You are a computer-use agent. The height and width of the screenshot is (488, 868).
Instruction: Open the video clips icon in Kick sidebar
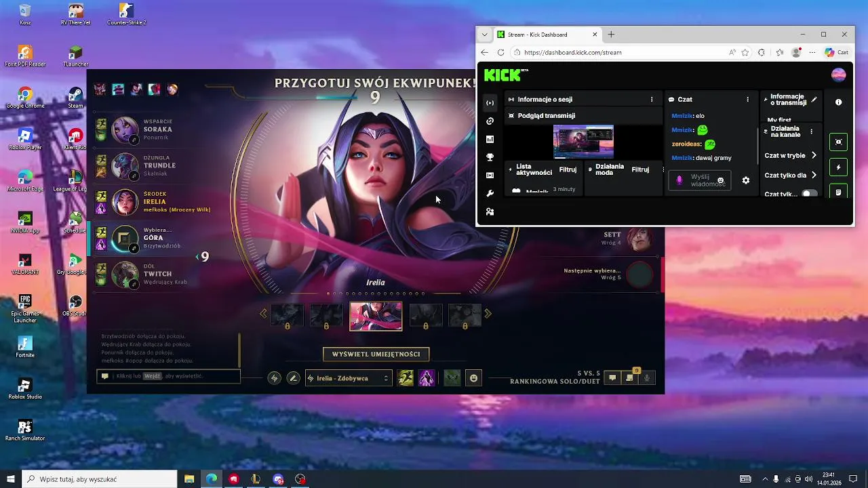tap(490, 176)
